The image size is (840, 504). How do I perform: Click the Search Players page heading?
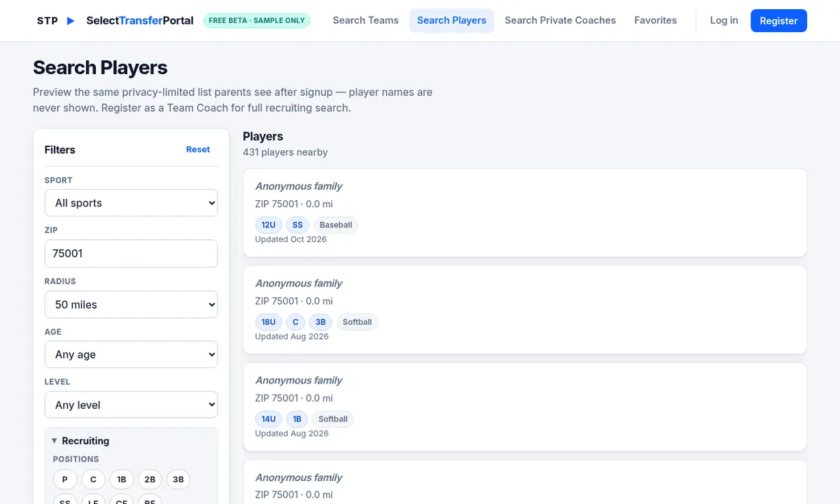pyautogui.click(x=100, y=67)
